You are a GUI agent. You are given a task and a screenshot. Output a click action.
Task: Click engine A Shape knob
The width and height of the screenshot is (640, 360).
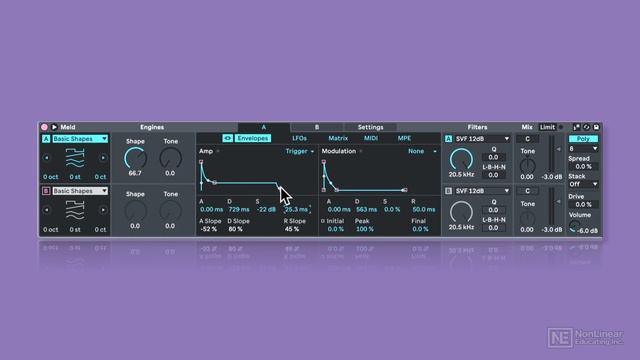coord(135,158)
